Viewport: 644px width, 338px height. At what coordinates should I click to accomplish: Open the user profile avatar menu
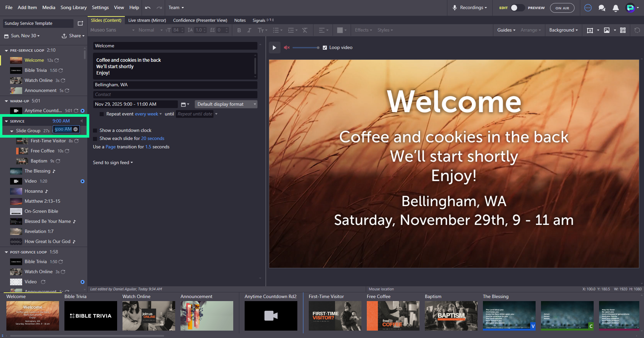tap(631, 8)
